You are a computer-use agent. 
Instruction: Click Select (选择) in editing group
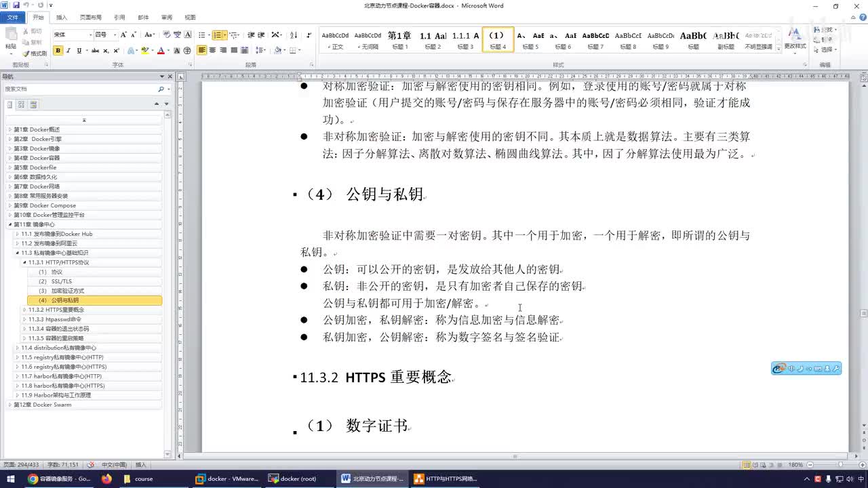[x=825, y=49]
